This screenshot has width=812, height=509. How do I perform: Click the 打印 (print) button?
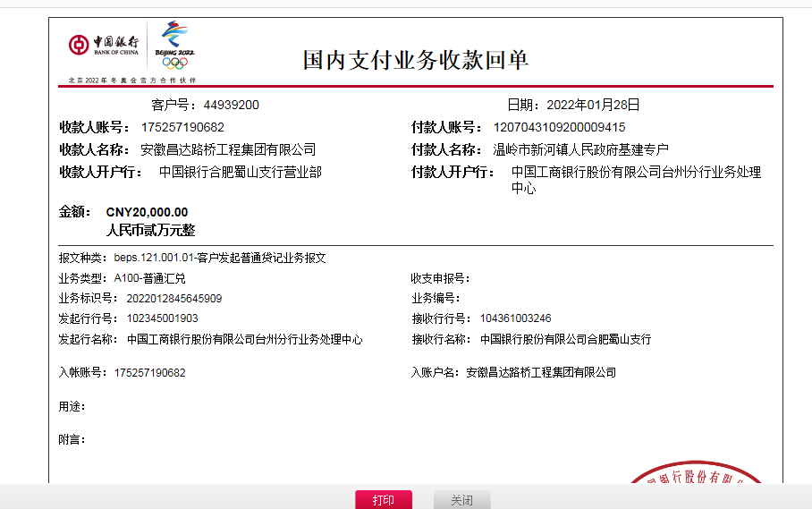click(x=384, y=500)
